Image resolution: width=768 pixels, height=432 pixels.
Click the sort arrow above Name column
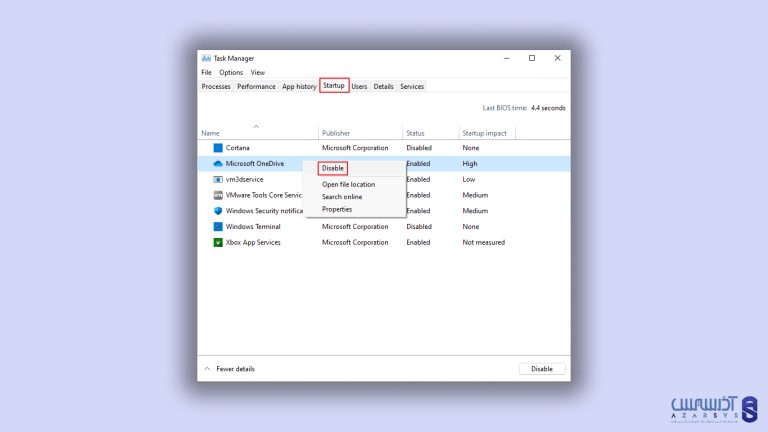click(x=257, y=126)
